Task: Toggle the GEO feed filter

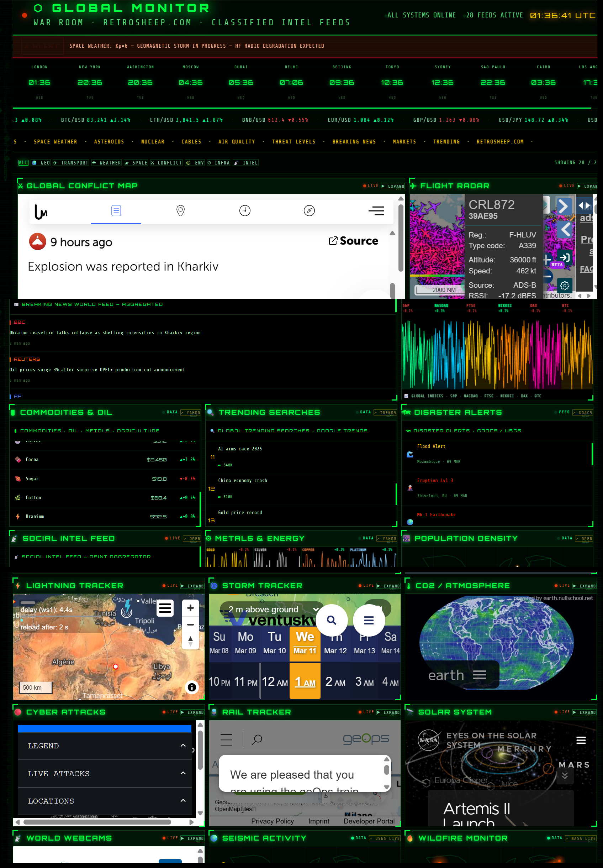Action: (41, 163)
